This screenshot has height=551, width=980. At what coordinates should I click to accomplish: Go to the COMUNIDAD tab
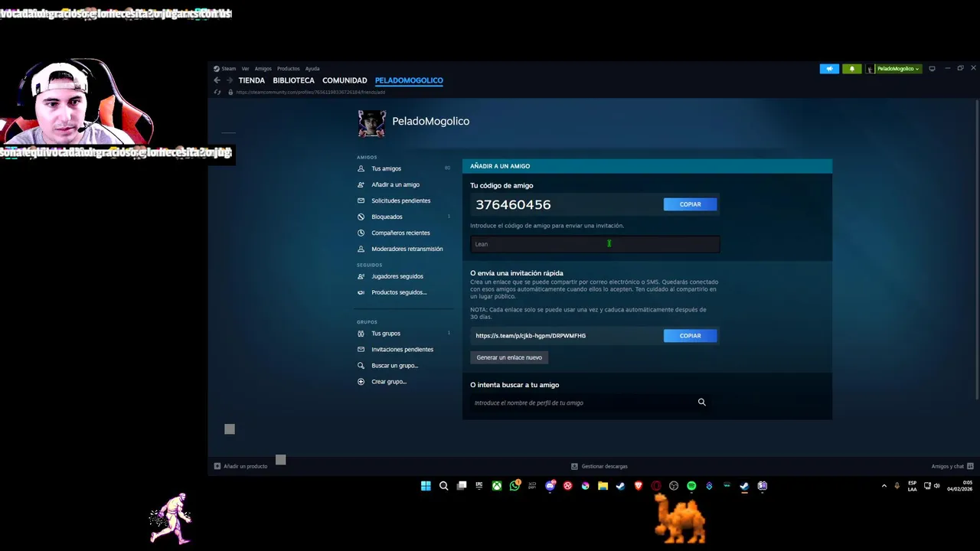345,80
